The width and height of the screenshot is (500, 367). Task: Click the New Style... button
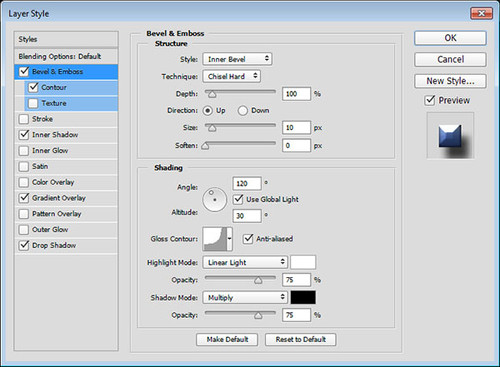pos(450,81)
